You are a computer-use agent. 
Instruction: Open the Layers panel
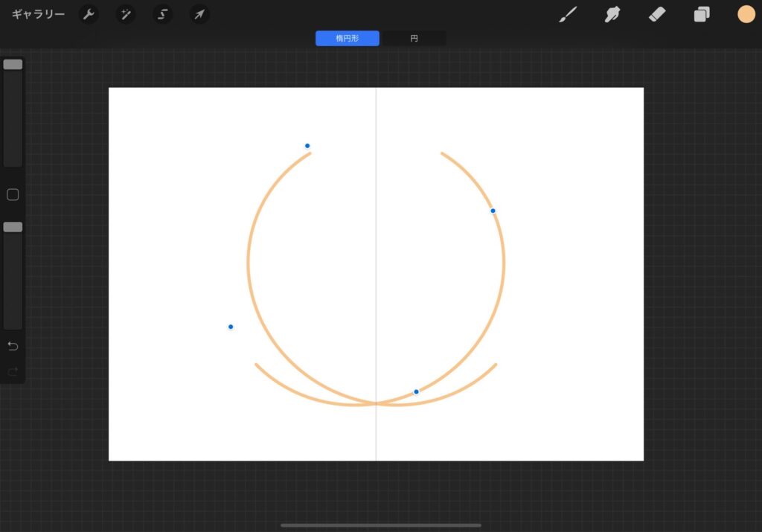pos(701,14)
